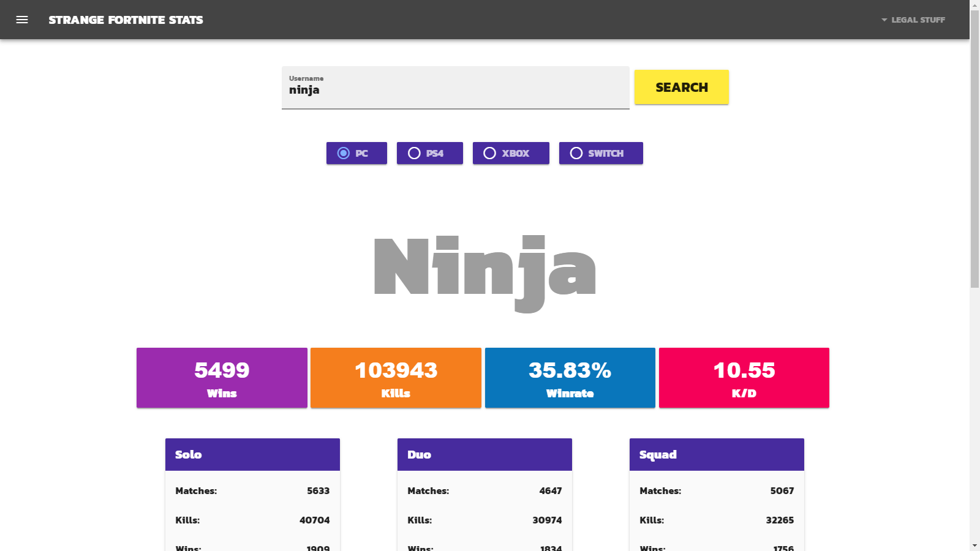The height and width of the screenshot is (551, 980).
Task: Click the 103943 Kills orange card
Action: 396,378
